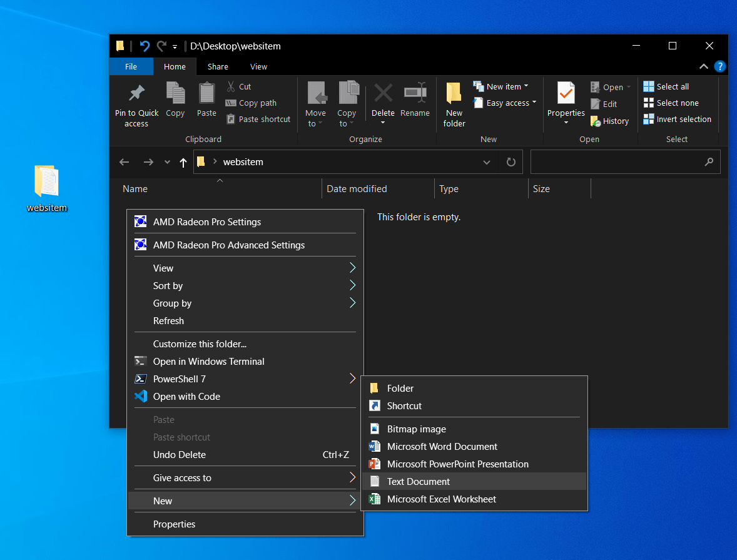Switch to the Share tab

[218, 67]
